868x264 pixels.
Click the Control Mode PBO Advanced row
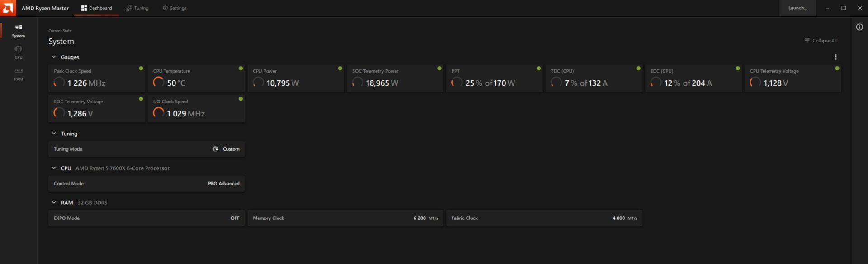[146, 184]
